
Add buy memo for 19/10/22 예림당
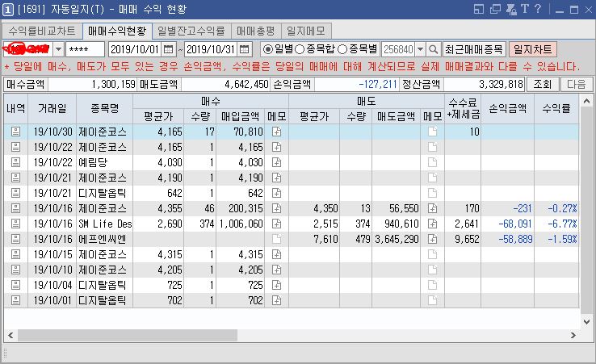(x=277, y=162)
